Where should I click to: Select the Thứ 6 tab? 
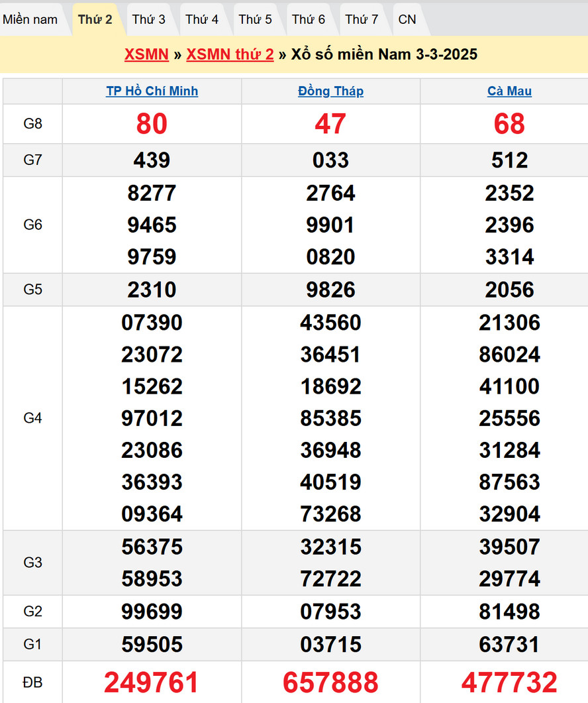coord(309,19)
